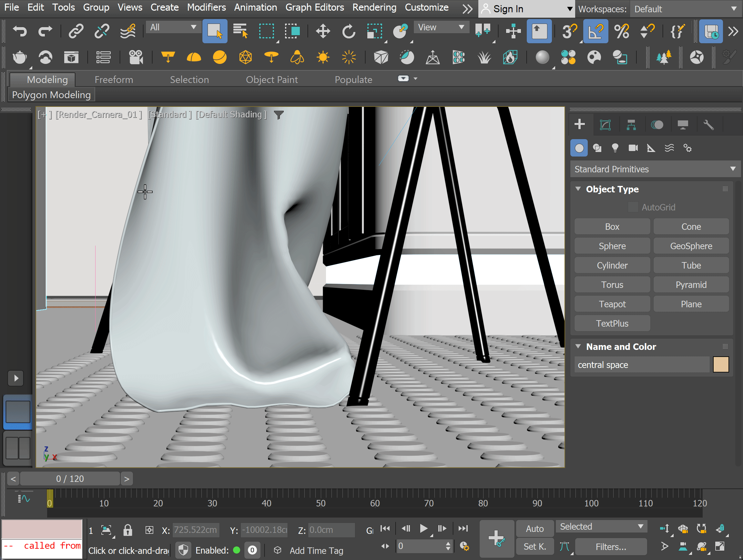The width and height of the screenshot is (743, 560).
Task: Enable the AutoGrid checkbox
Action: point(633,207)
